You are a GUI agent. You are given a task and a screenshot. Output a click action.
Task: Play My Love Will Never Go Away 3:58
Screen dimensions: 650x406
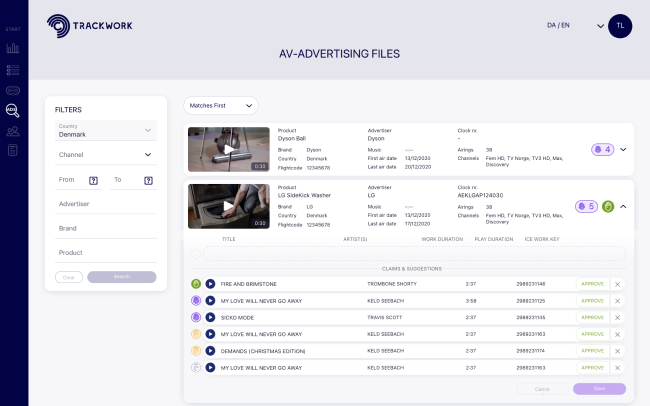pos(210,301)
